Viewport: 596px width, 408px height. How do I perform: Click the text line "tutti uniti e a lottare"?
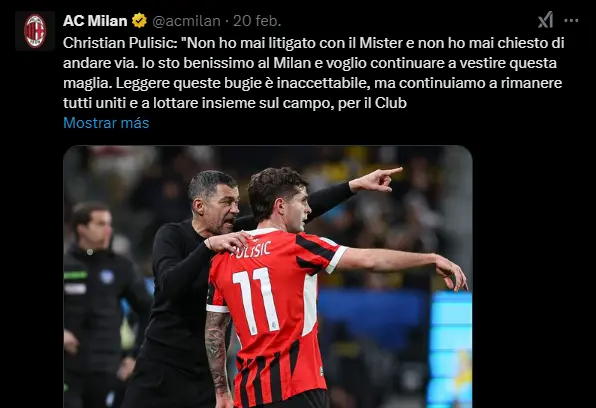235,103
